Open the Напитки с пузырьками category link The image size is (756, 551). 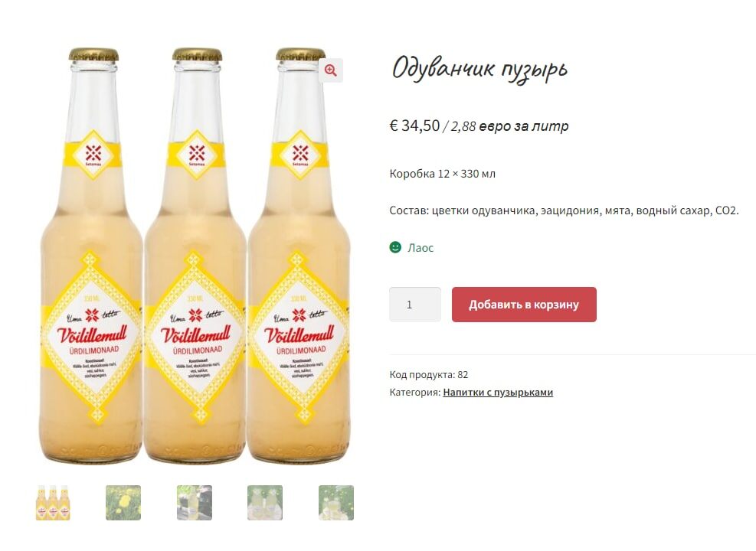[x=498, y=392]
